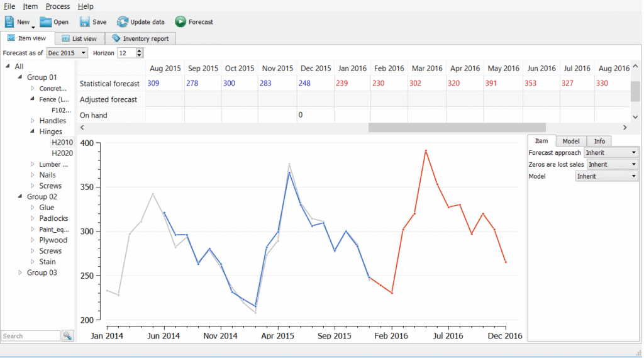The width and height of the screenshot is (644, 358).
Task: Increase the Horizon value with stepper
Action: [x=140, y=51]
